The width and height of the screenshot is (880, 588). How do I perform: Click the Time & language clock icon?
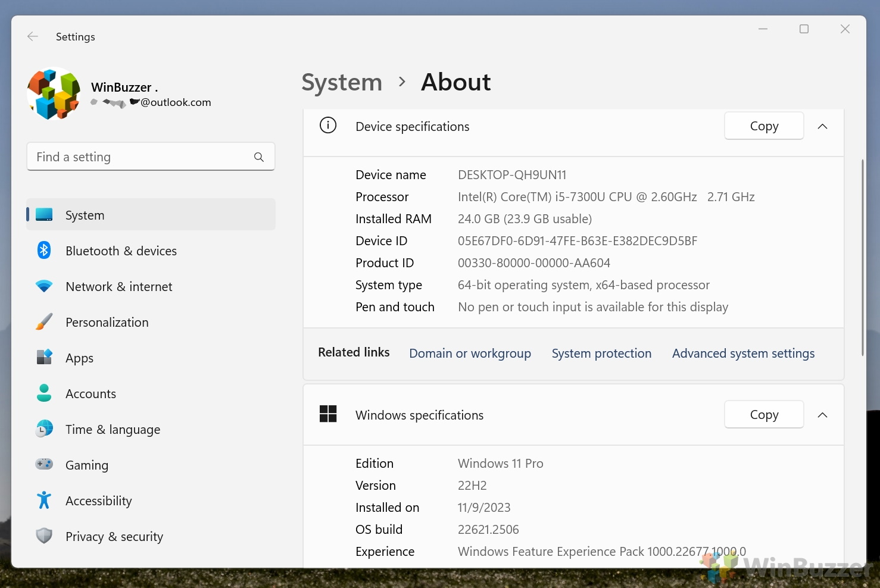coord(44,429)
